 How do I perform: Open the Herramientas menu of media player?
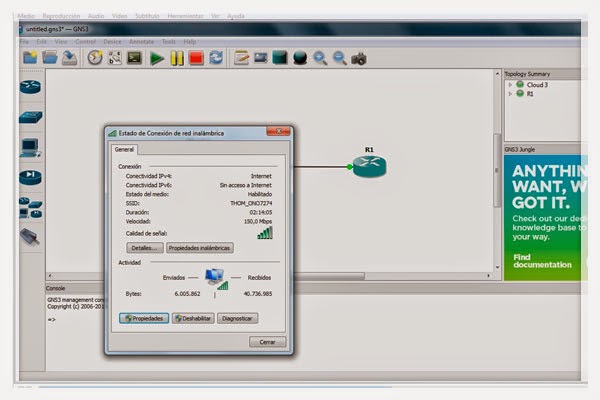[186, 16]
